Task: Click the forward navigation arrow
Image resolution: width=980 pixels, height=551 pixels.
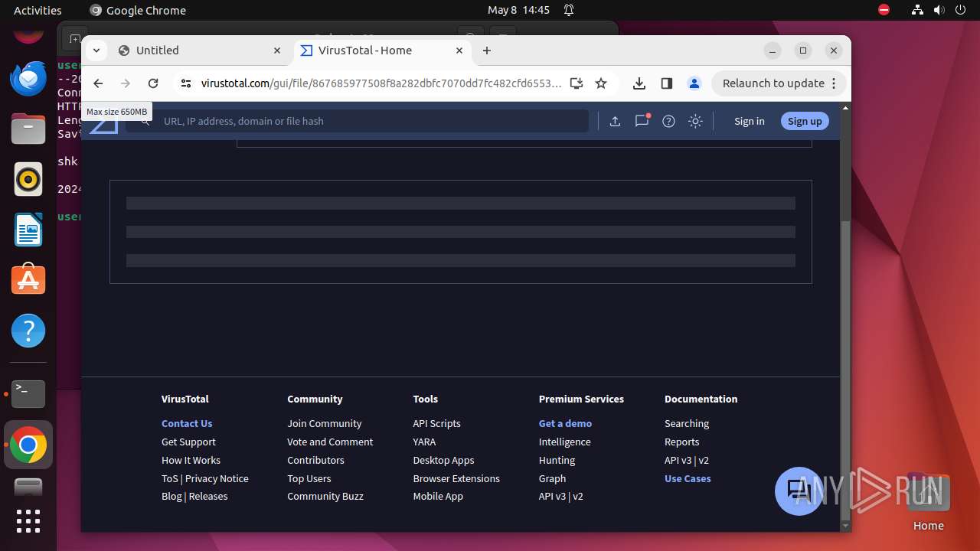Action: pyautogui.click(x=126, y=83)
